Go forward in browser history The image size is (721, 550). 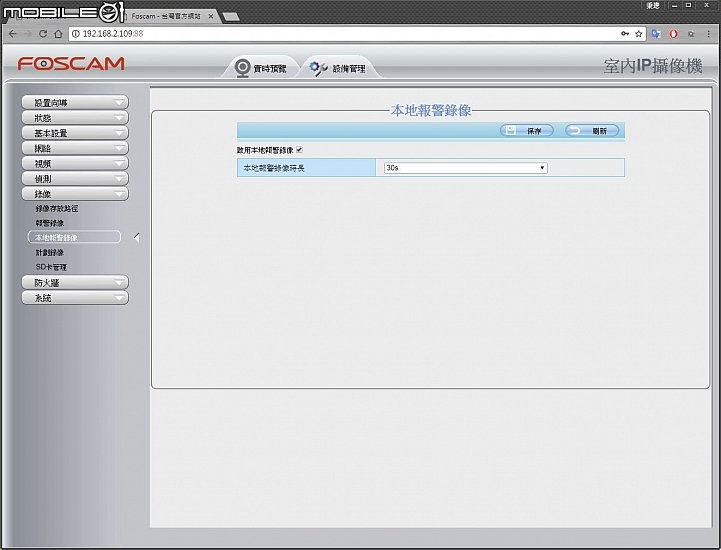coord(28,34)
